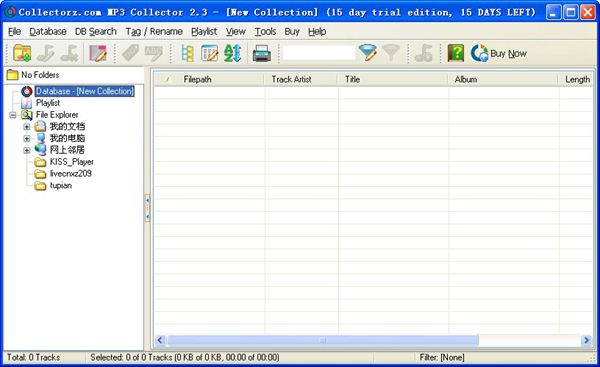This screenshot has width=600, height=367.
Task: Click the gray funnel clear-filter icon
Action: point(391,52)
